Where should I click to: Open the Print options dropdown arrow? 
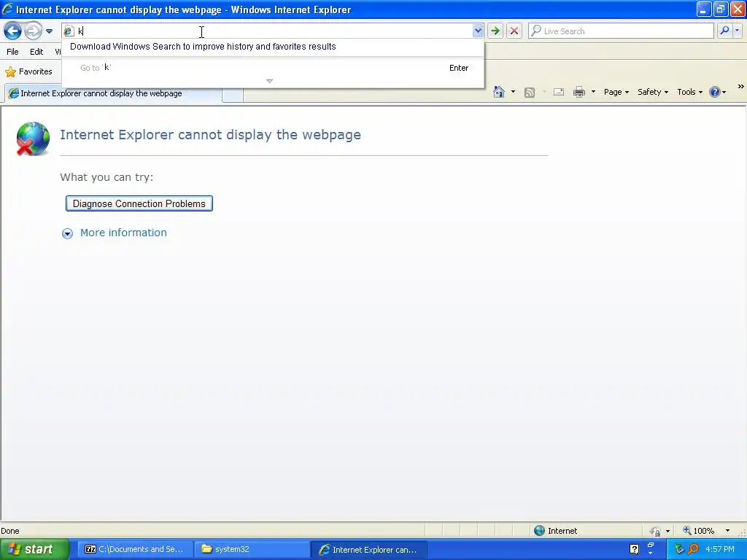click(593, 91)
